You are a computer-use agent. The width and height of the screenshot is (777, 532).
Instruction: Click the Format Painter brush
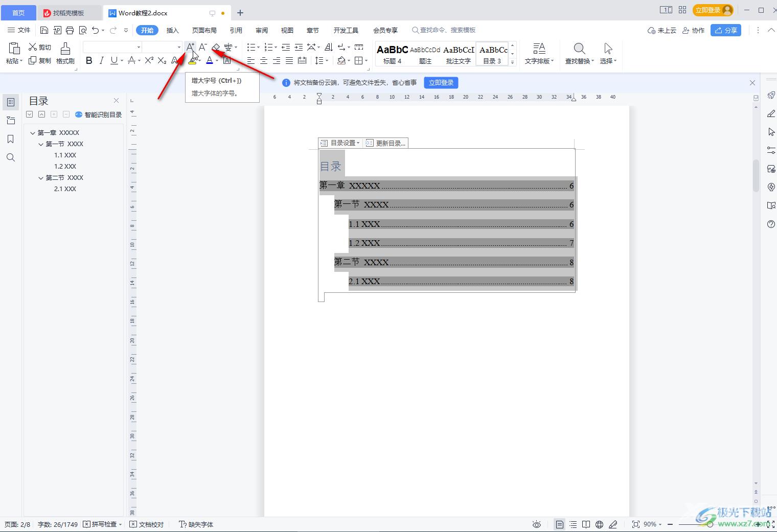pyautogui.click(x=65, y=53)
